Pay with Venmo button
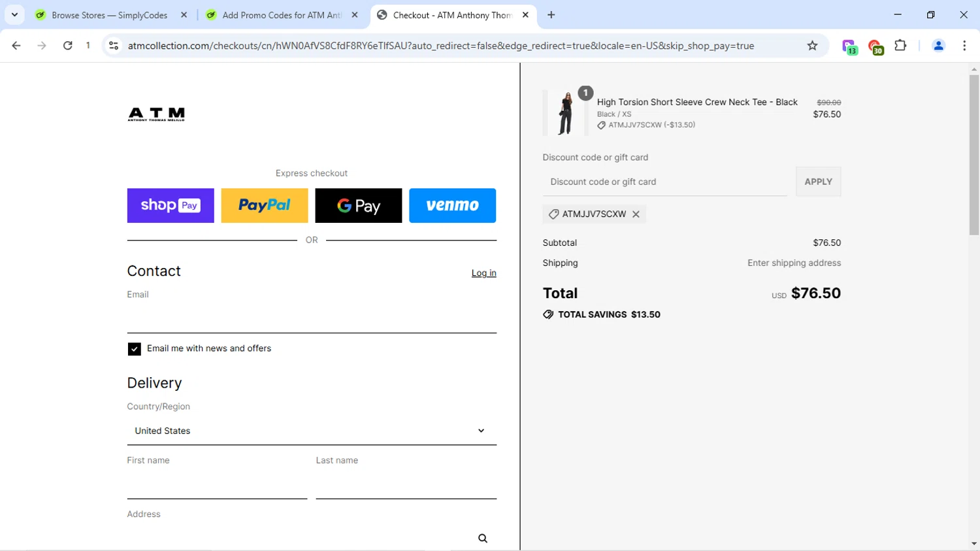 (x=453, y=205)
